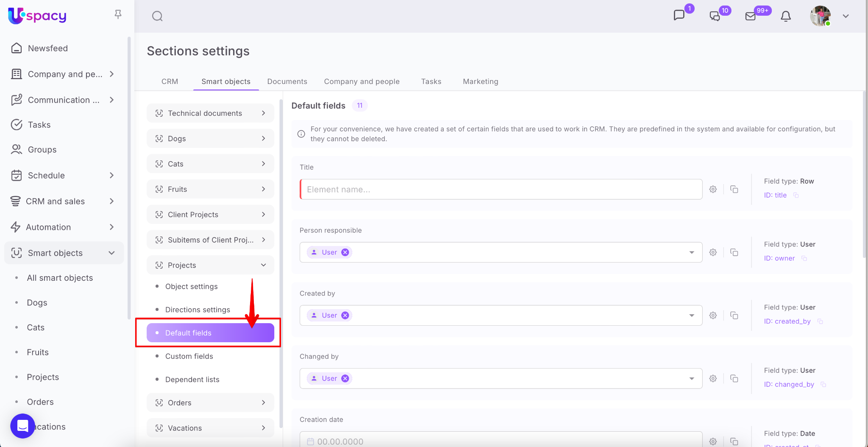868x447 pixels.
Task: Switch to the Documents tab
Action: tap(287, 81)
